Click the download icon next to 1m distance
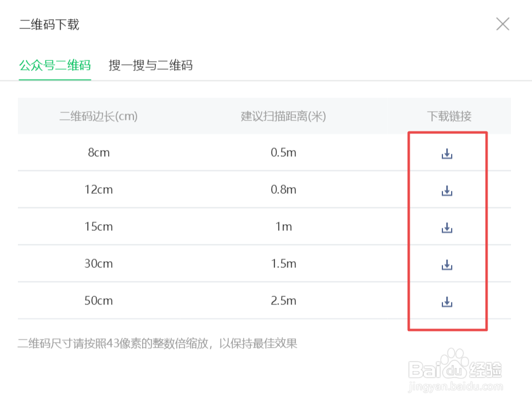 point(447,227)
